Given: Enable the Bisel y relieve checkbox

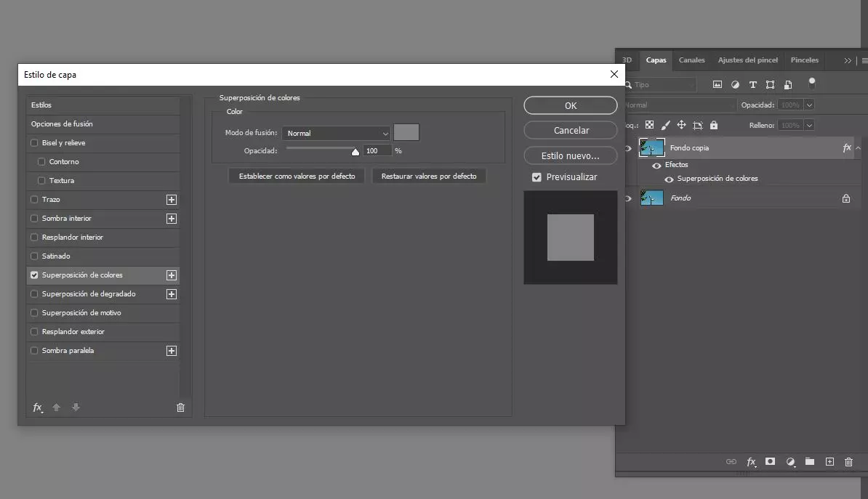Looking at the screenshot, I should [x=34, y=143].
